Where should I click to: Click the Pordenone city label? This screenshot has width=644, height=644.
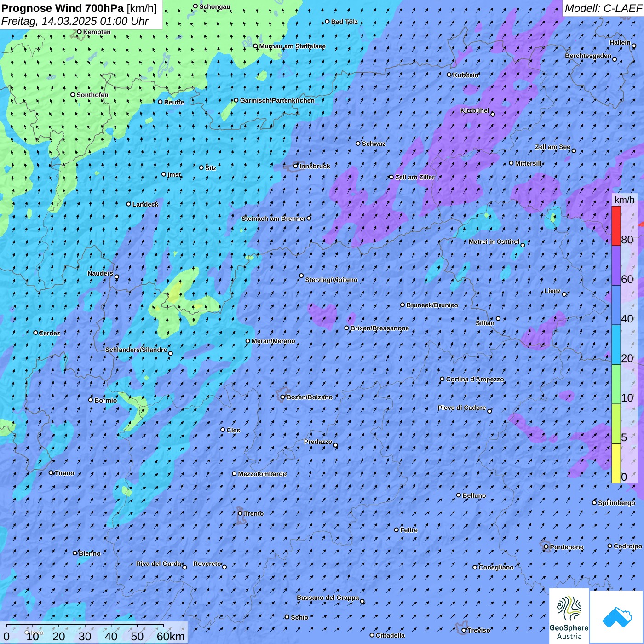click(566, 547)
